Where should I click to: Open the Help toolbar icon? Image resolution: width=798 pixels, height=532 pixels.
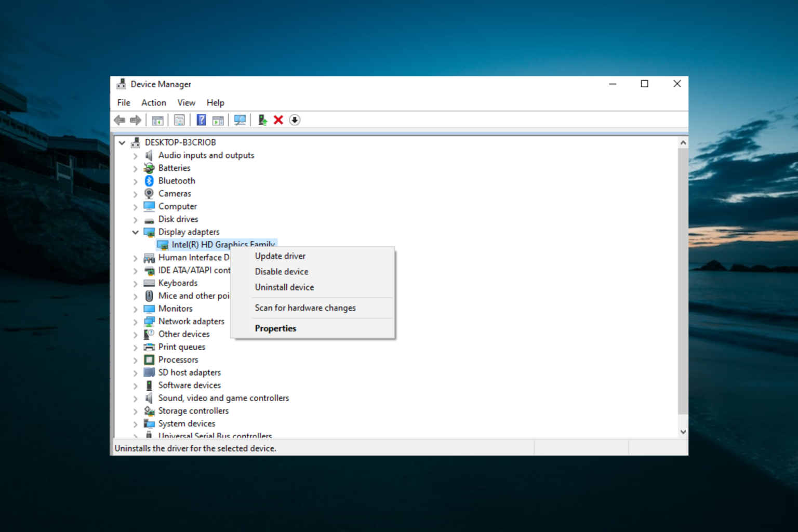[201, 120]
